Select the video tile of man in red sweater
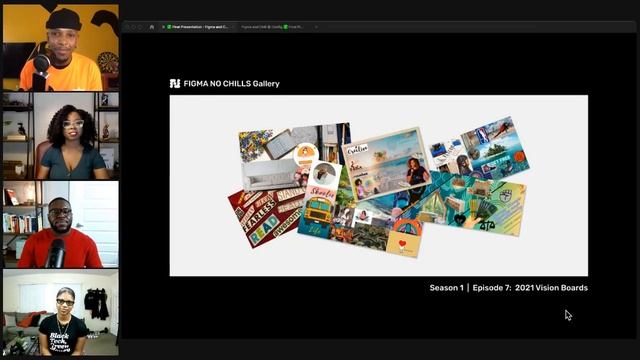This screenshot has height=360, width=640. point(61,224)
